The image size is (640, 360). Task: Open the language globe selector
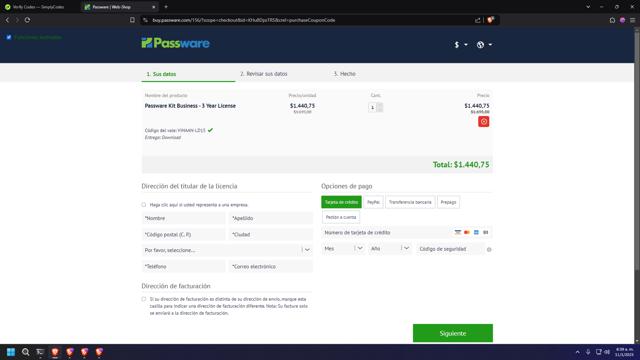tap(484, 44)
